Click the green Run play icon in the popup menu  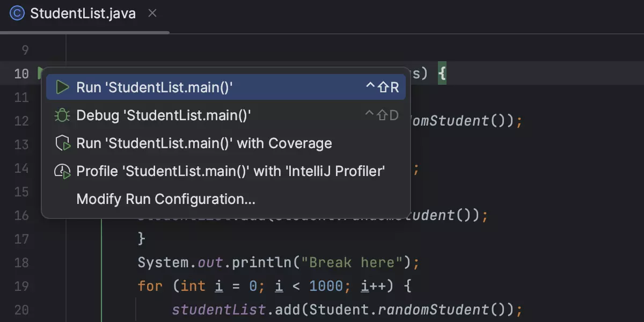[x=63, y=87]
